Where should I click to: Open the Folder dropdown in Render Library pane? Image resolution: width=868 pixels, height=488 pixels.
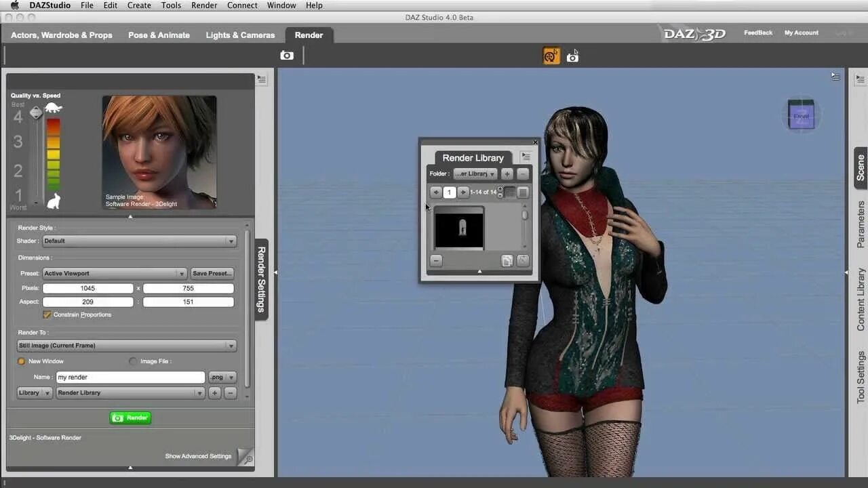click(475, 174)
